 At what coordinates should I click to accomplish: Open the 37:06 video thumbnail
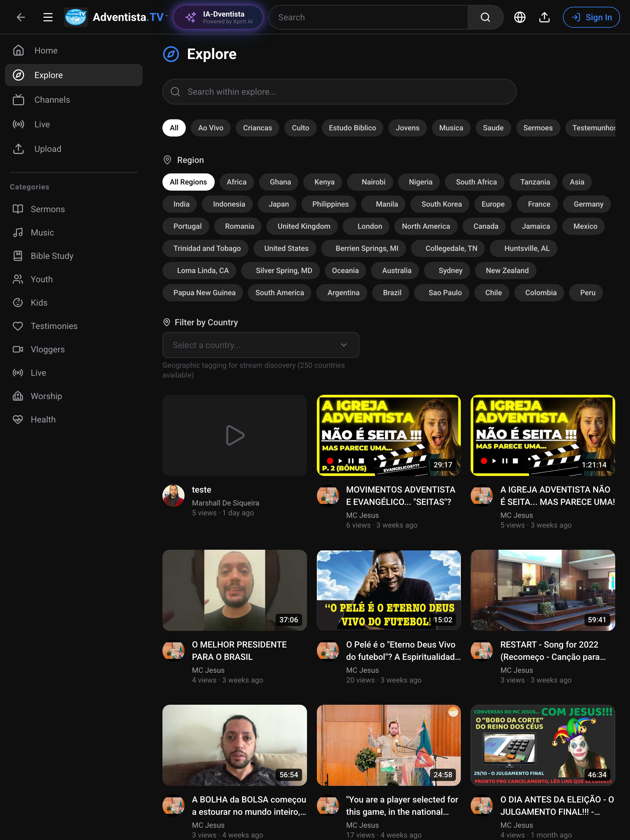click(234, 590)
